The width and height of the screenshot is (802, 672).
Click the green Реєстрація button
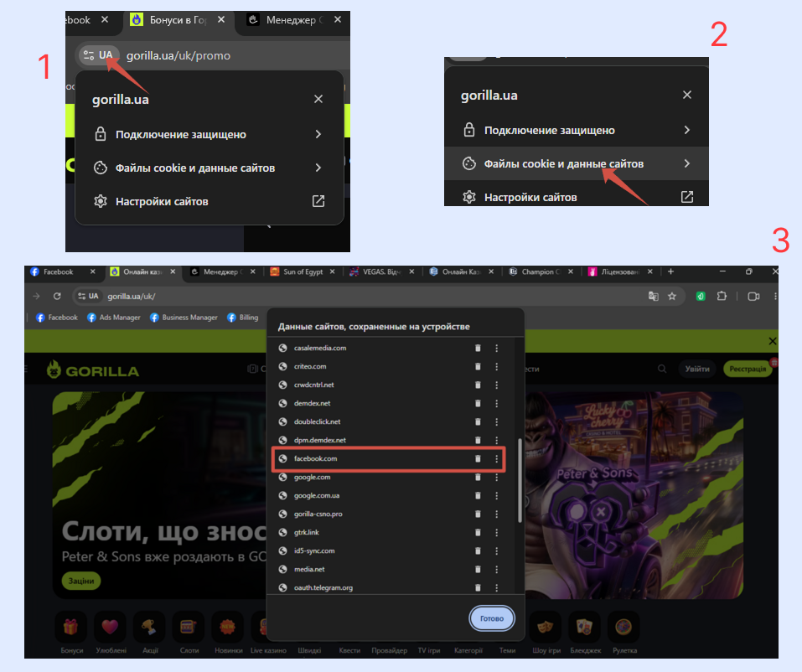(x=748, y=369)
